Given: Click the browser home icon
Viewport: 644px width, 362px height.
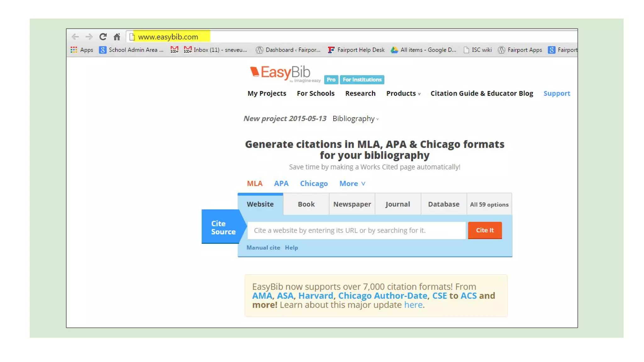Looking at the screenshot, I should [117, 37].
